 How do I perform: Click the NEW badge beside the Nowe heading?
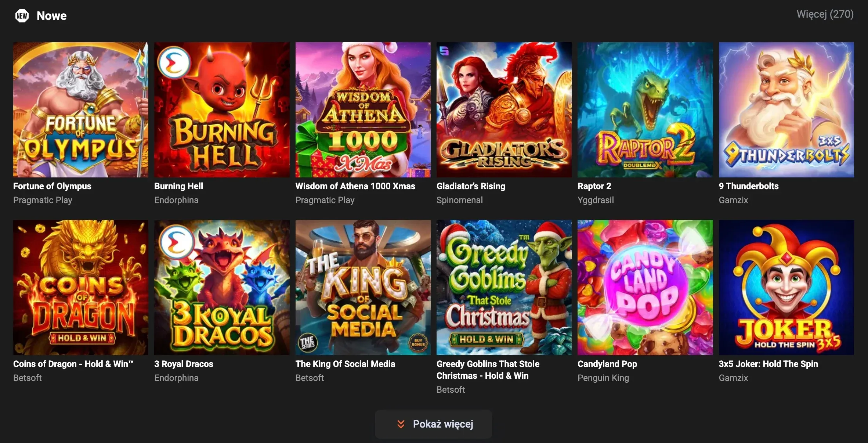(x=22, y=15)
